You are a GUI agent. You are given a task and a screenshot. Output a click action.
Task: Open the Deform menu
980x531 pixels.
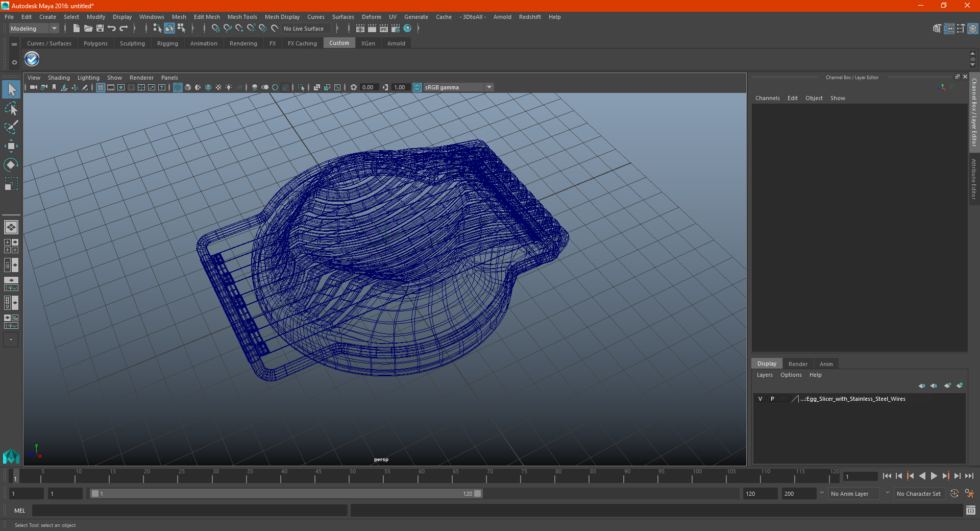tap(372, 17)
